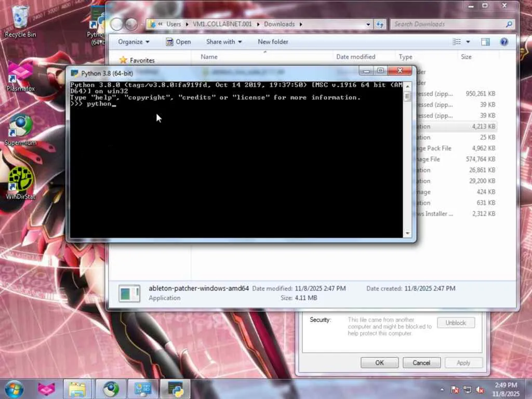Open the Windows Start orb
The width and height of the screenshot is (532, 399).
click(x=14, y=389)
